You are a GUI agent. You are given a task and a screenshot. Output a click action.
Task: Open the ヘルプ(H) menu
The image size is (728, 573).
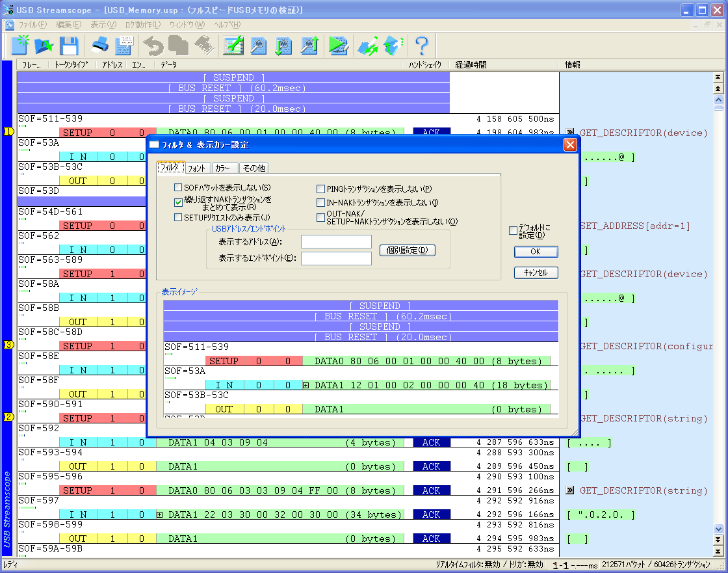click(227, 25)
